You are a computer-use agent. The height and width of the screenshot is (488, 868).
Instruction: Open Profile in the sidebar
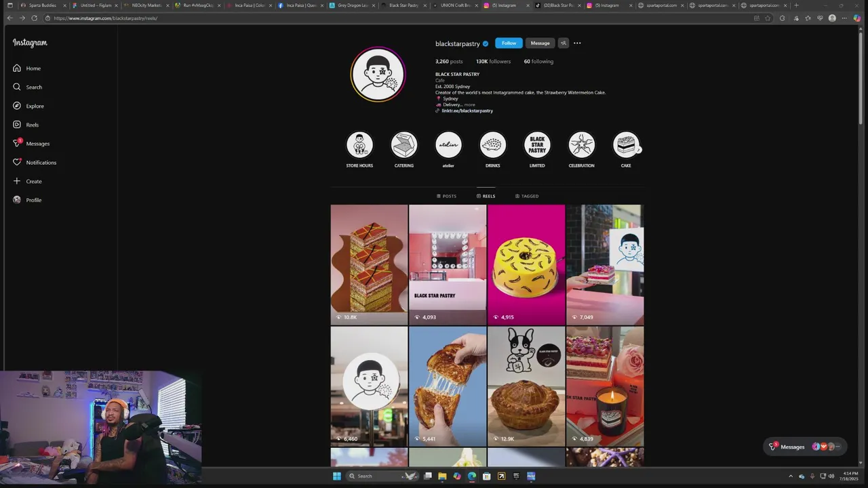pyautogui.click(x=28, y=200)
